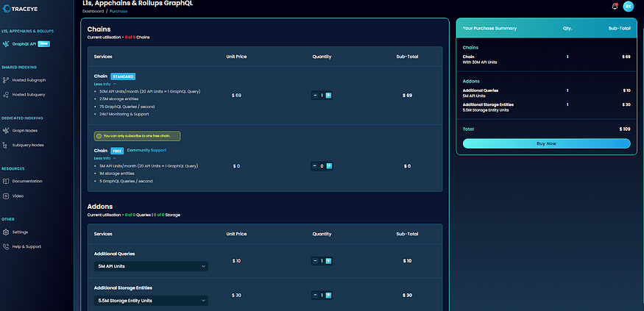Increase Free Chain quantity with plus
This screenshot has width=644, height=311.
[328, 166]
